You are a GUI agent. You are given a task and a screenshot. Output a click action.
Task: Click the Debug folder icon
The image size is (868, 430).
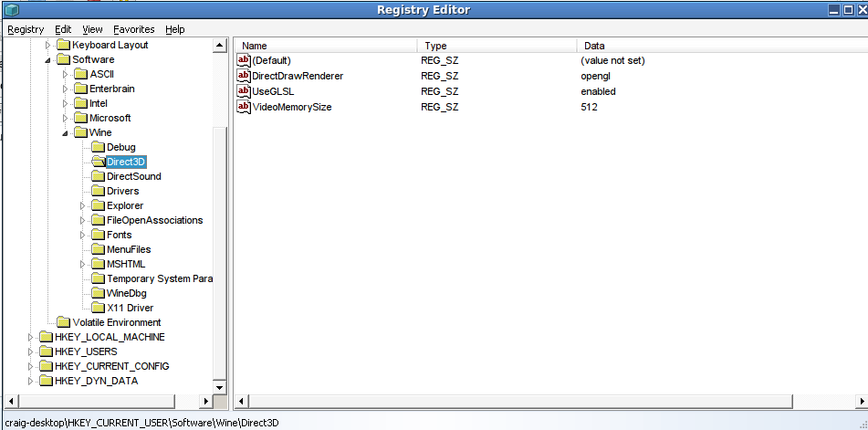[98, 147]
